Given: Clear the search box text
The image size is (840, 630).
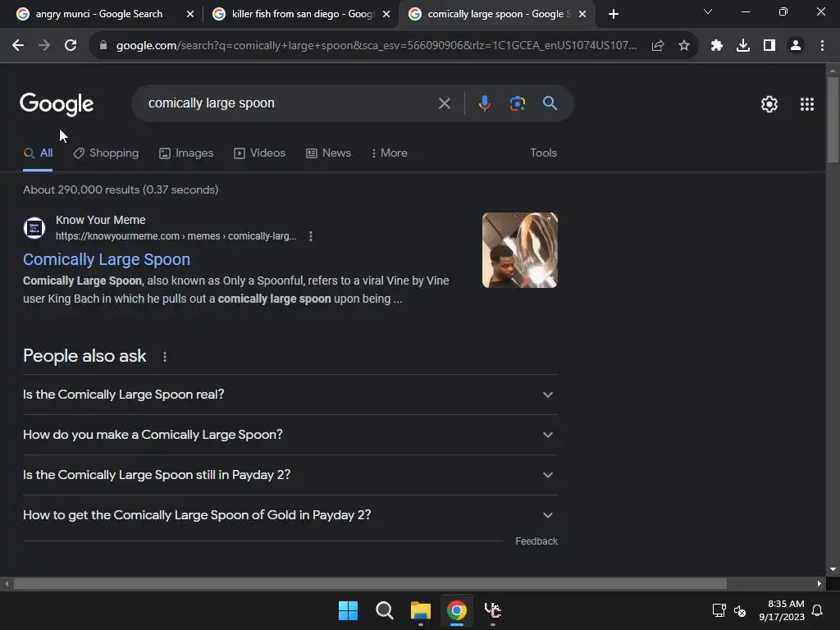Looking at the screenshot, I should point(444,103).
